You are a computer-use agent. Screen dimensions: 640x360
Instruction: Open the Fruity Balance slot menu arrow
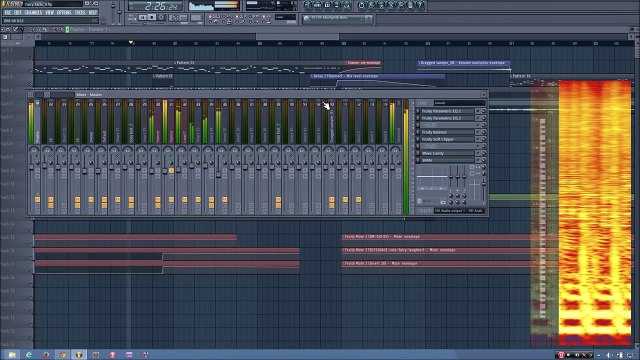tap(478, 132)
